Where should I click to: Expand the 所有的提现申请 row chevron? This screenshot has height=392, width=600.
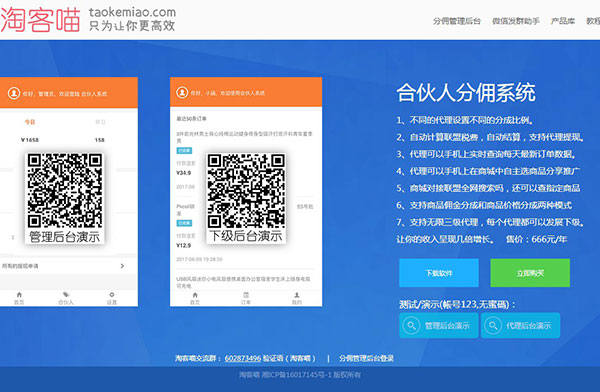click(x=122, y=266)
